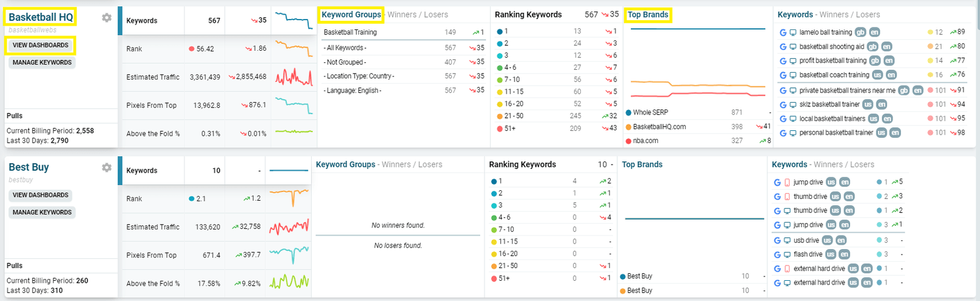Click the desktop icon beside thumb drive
The width and height of the screenshot is (980, 301).
787,210
